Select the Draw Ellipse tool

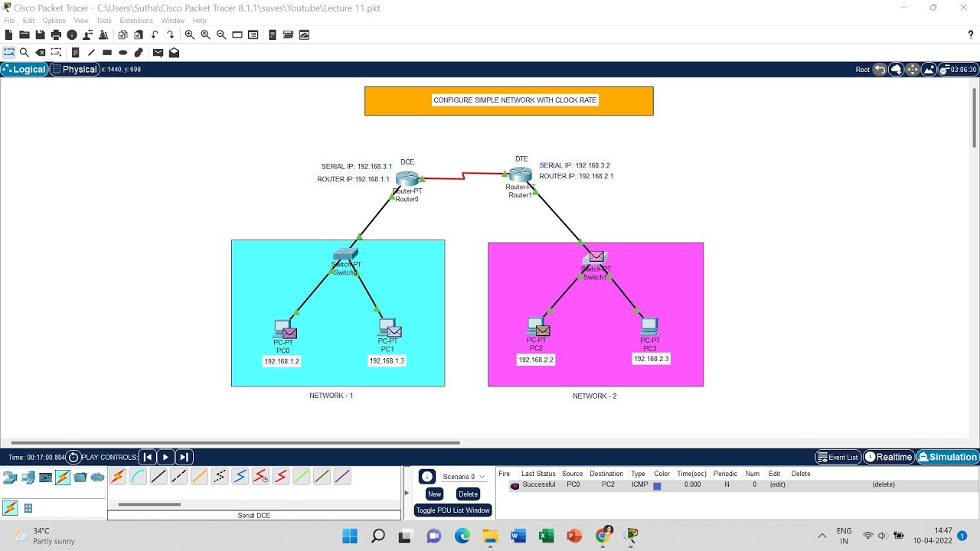[122, 53]
